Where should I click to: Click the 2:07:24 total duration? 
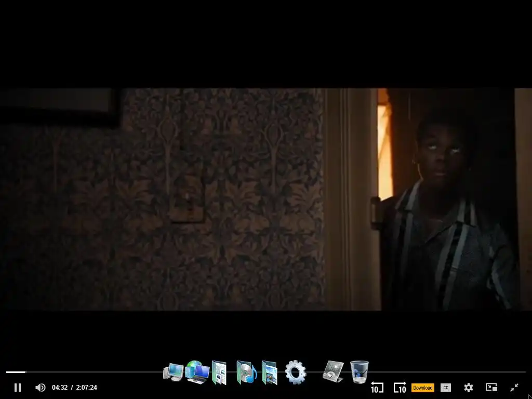coord(87,388)
